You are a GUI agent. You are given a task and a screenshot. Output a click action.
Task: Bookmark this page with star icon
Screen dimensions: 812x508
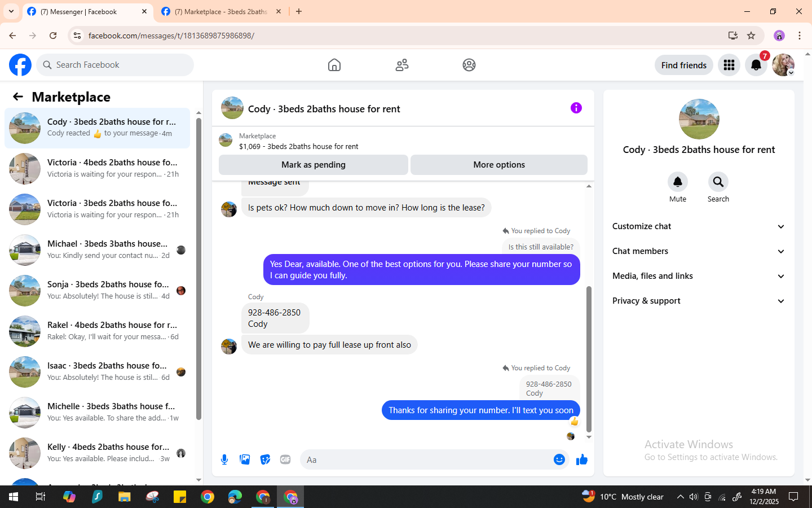tap(751, 36)
